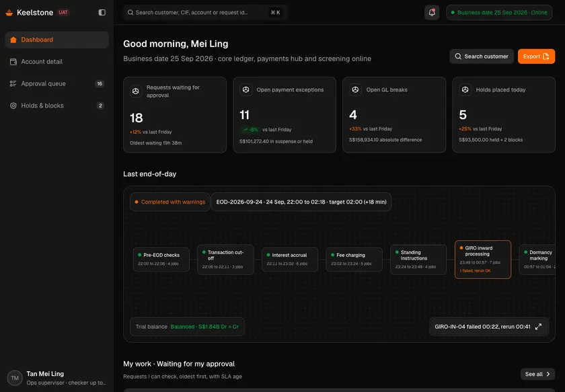
Task: Click the Requests waiting for approval card icon
Action: [136, 91]
